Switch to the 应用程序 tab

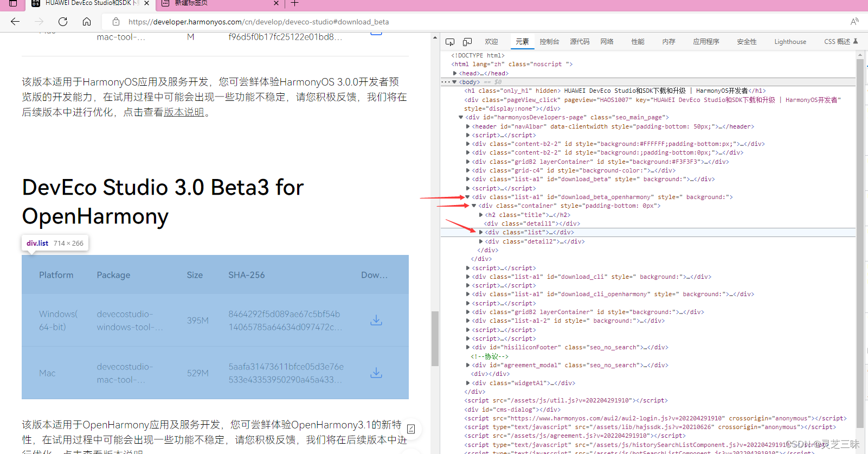tap(706, 42)
